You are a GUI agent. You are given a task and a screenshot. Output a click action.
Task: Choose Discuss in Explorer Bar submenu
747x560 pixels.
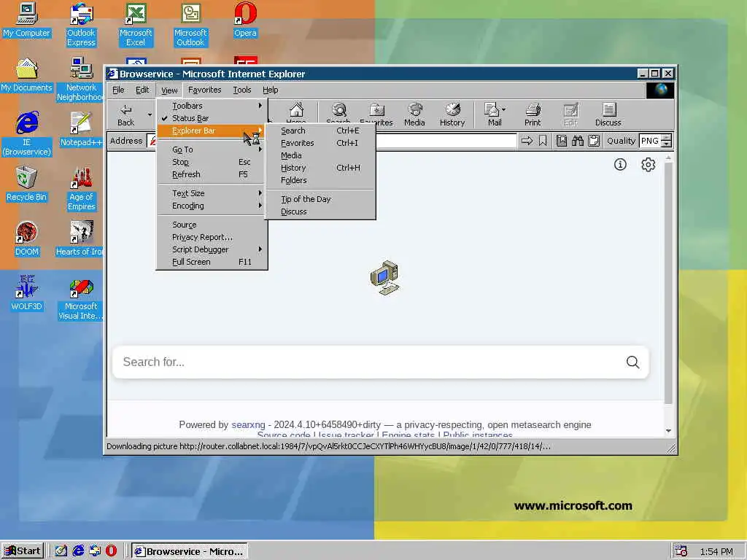(x=320, y=211)
